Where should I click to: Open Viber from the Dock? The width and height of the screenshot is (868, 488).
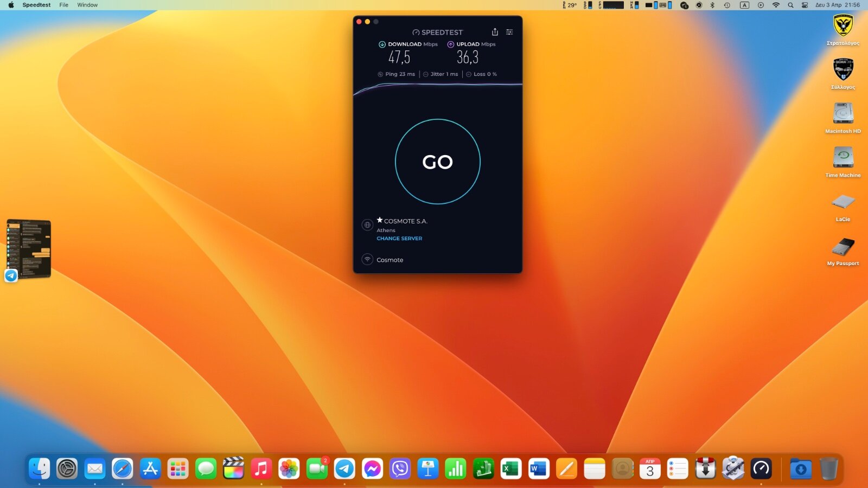pos(400,468)
